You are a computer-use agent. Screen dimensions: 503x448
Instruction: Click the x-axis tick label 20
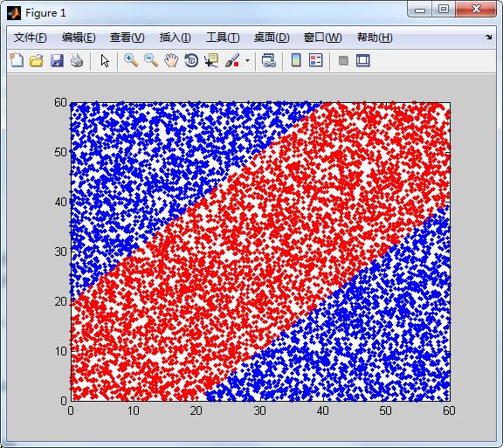pos(196,410)
